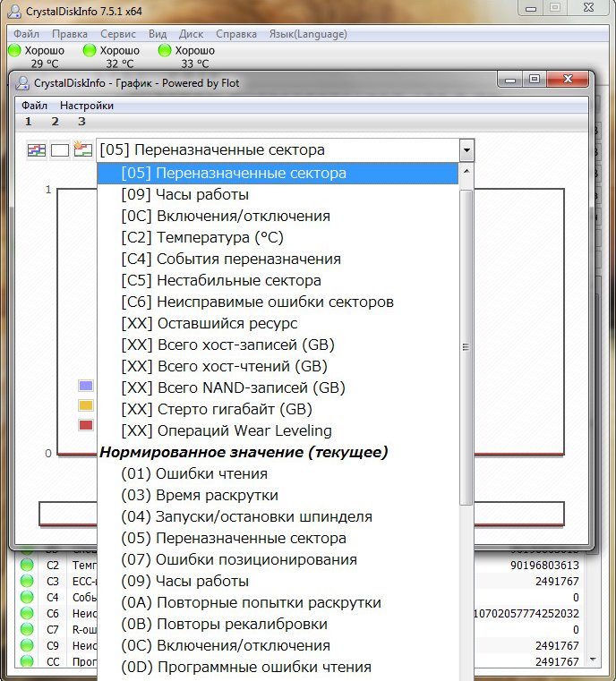Click value 90196803613 in row C2
Screen dimensions: 616x681
[544, 565]
